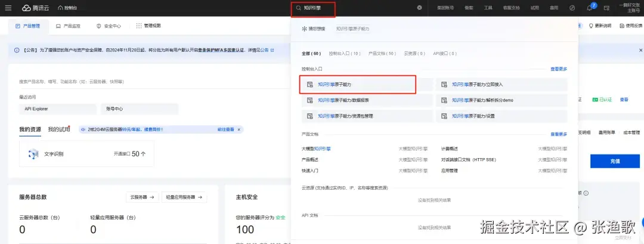
Task: Click icon beside 知识引擎原子能力/解析拆分demo
Action: click(444, 100)
